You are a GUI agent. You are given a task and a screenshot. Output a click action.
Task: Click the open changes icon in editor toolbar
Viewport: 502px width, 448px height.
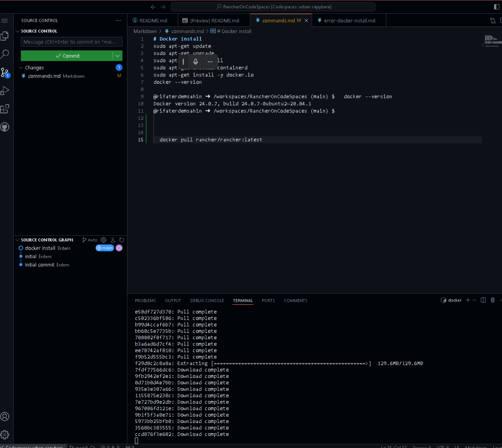click(493, 21)
